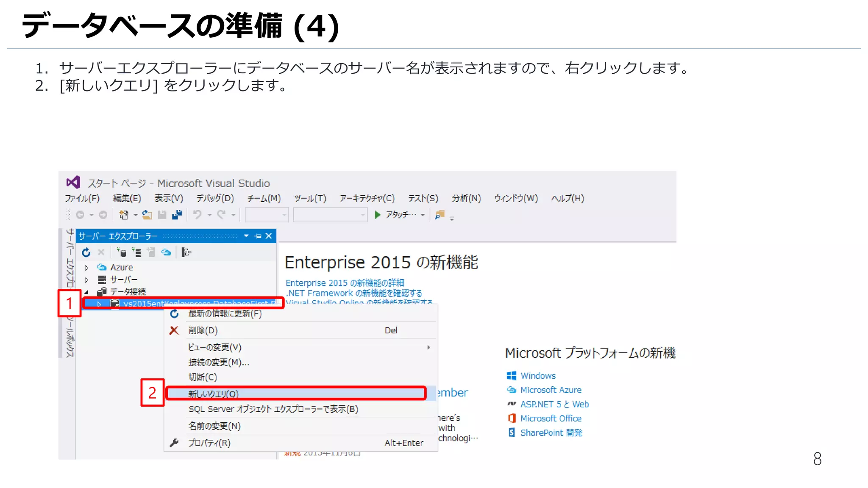Open .NET Framework の新機能を確認する link
868x488 pixels.
(354, 293)
